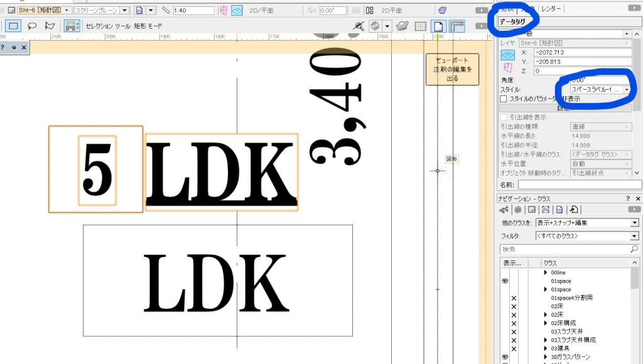Click the grid display icon in toolbar
Screen dimensions: 643x364
coord(421,26)
